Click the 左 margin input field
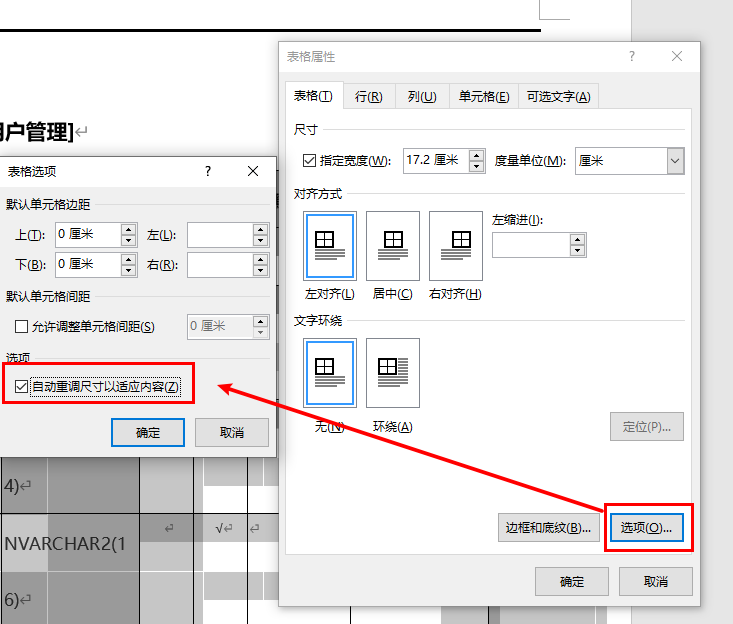Viewport: 733px width, 624px height. click(220, 235)
